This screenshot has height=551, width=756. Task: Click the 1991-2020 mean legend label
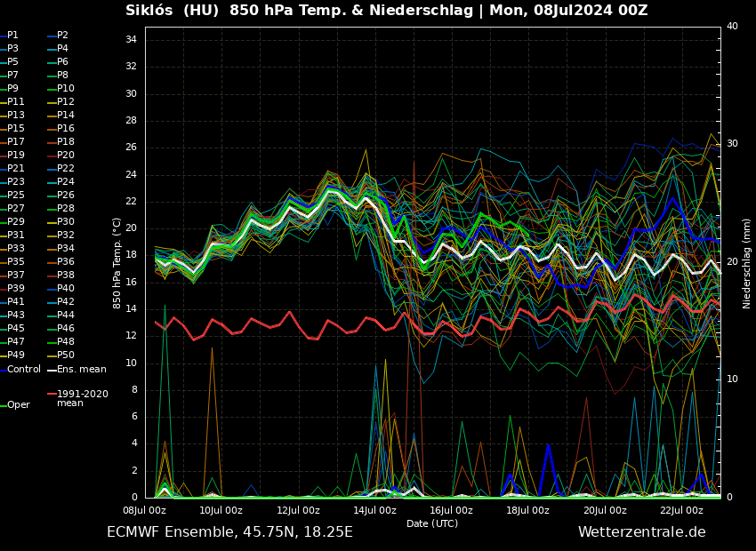[x=82, y=398]
